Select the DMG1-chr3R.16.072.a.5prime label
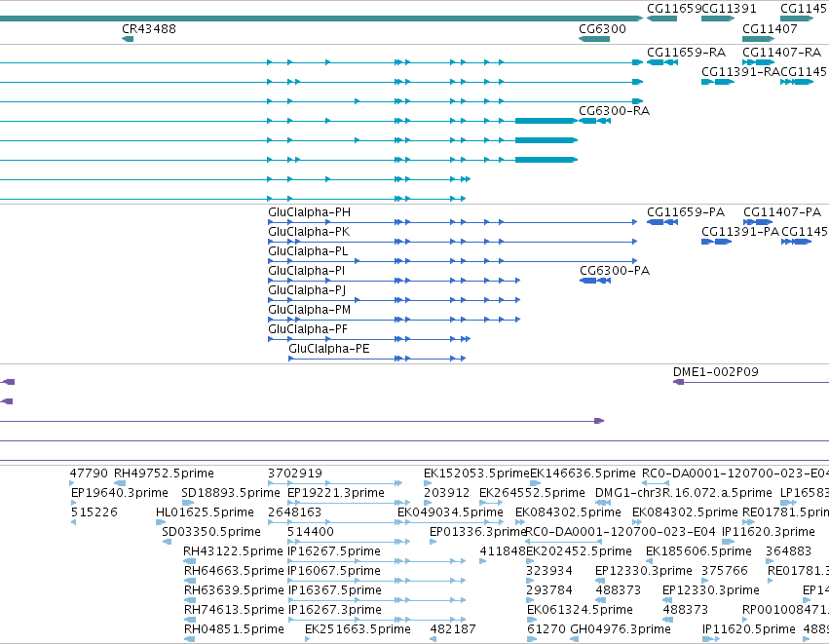This screenshot has width=829, height=644. (683, 493)
